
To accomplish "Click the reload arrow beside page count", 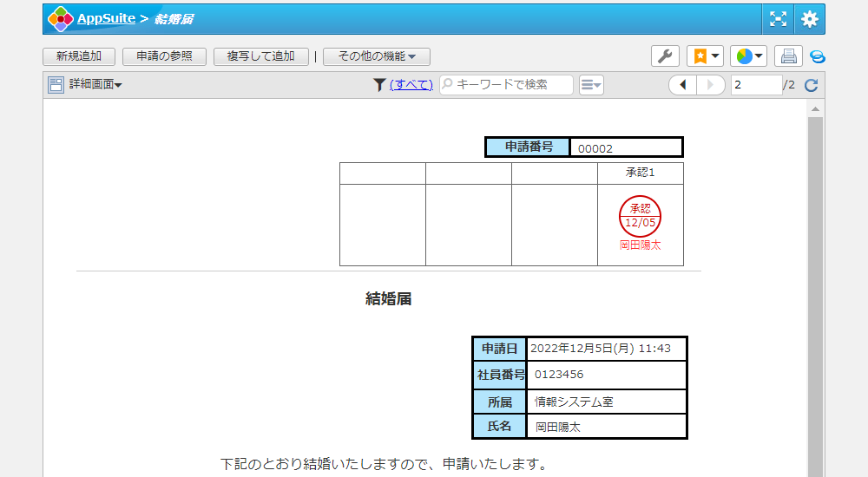I will (812, 85).
